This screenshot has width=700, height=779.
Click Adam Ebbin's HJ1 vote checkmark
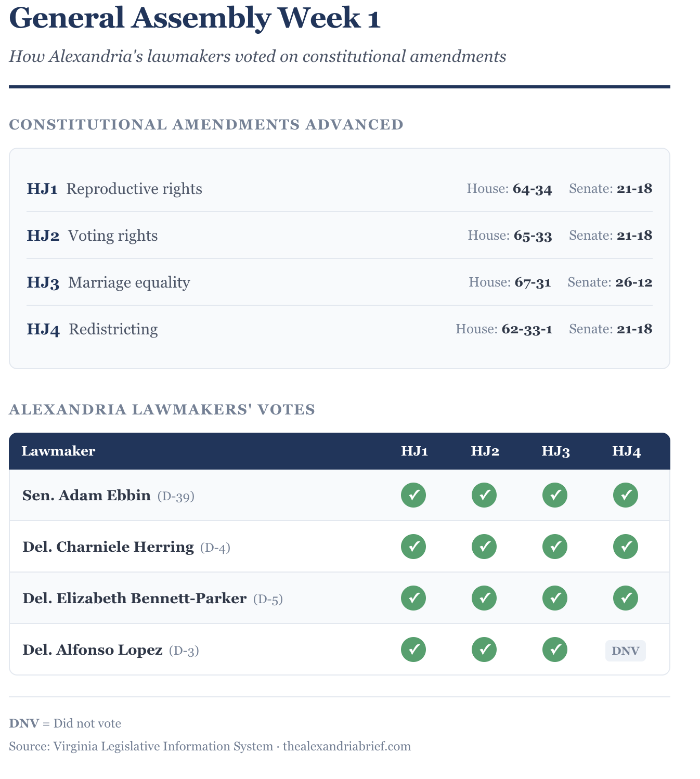(413, 495)
